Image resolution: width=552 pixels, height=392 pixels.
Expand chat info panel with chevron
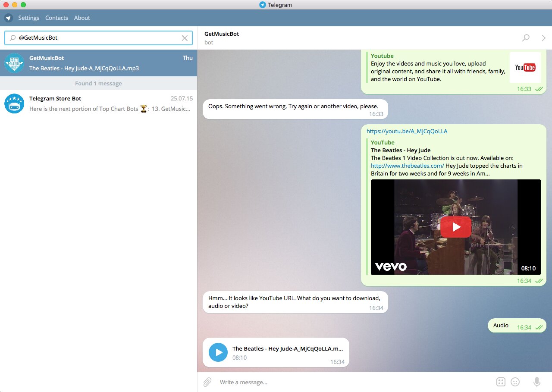[543, 38]
